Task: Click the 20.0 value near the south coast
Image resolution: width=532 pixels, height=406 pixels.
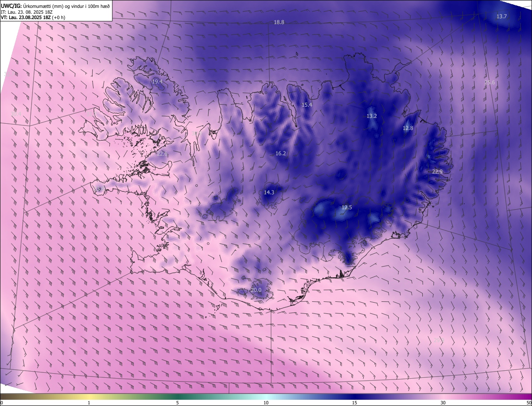Action: (256, 290)
